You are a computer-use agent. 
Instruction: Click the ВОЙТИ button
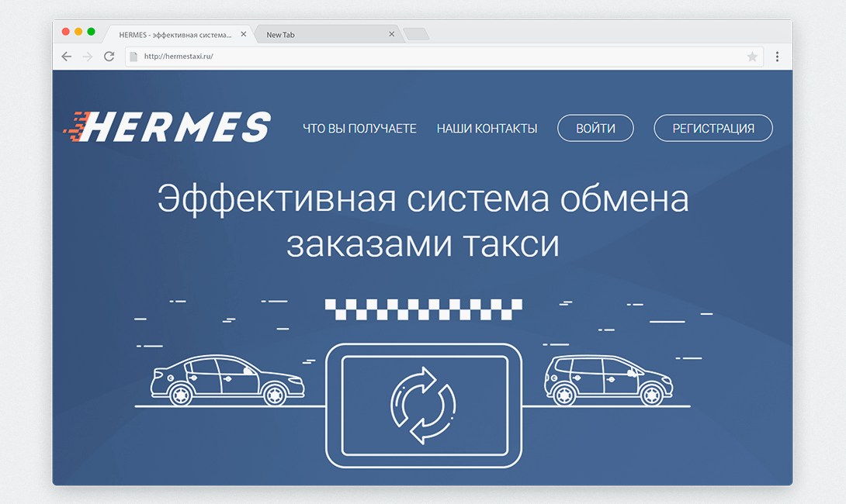pos(595,128)
